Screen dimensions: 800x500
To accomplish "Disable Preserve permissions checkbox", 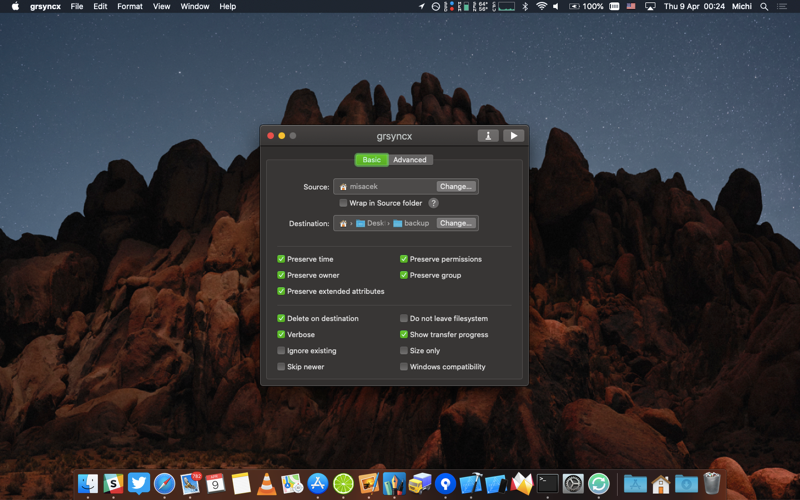I will tap(404, 259).
